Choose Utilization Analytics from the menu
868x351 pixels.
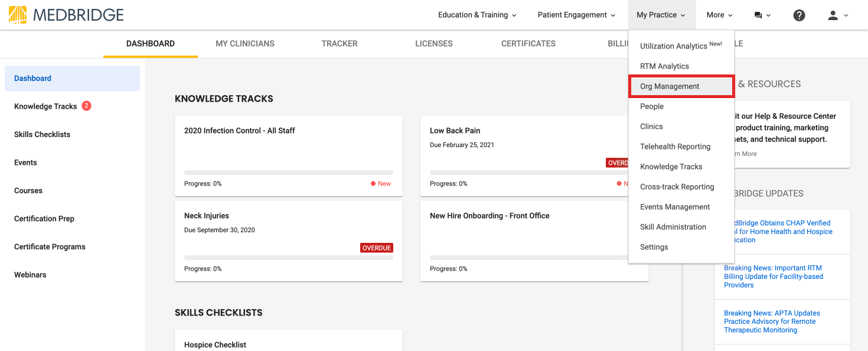click(681, 46)
